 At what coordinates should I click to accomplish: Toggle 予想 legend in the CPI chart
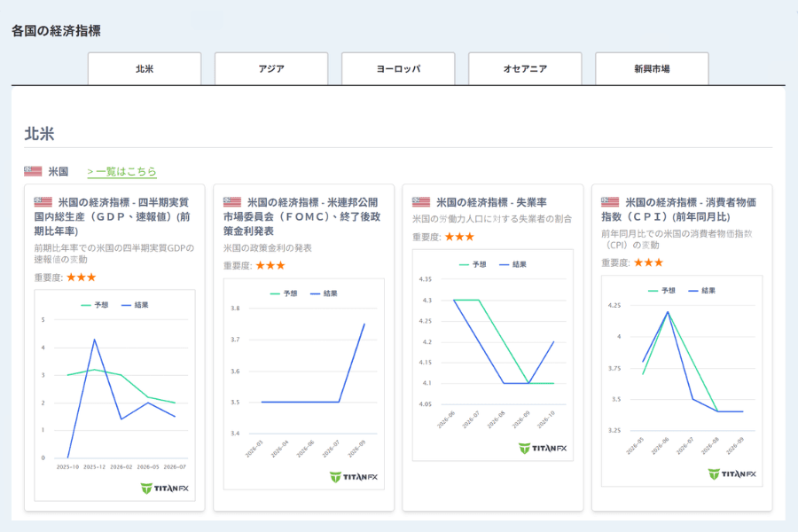[661, 290]
